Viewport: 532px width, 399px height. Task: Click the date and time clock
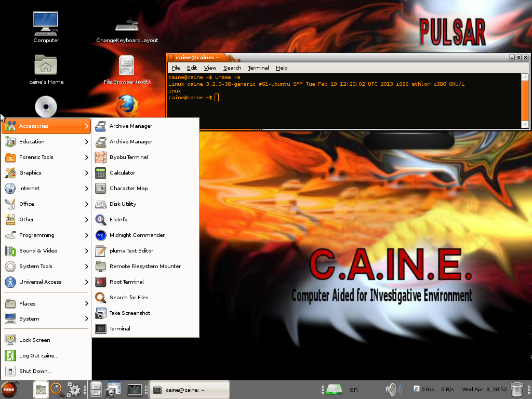(x=484, y=390)
